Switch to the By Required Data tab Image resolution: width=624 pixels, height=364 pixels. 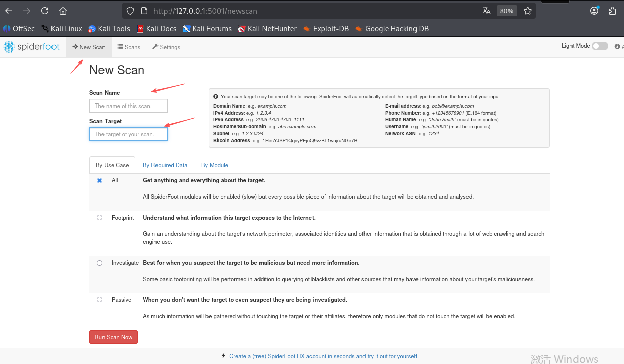pyautogui.click(x=165, y=165)
